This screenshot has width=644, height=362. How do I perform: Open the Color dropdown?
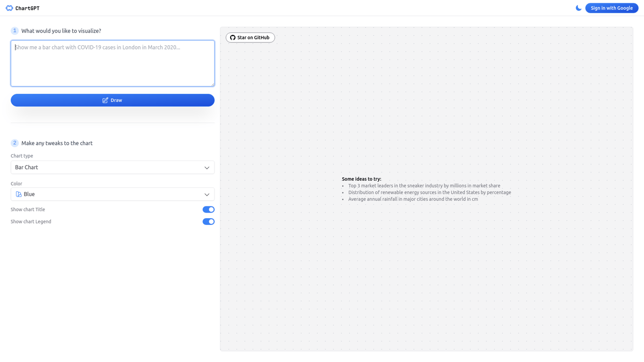point(112,194)
